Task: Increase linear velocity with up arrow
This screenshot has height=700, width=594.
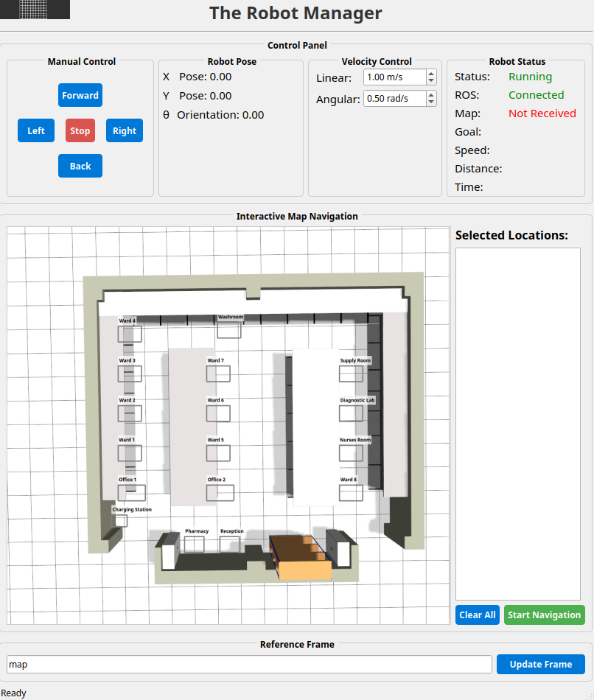Action: click(x=431, y=74)
